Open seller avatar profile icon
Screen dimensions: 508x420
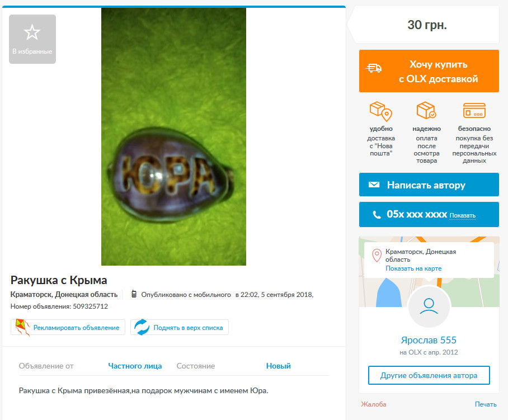point(429,306)
